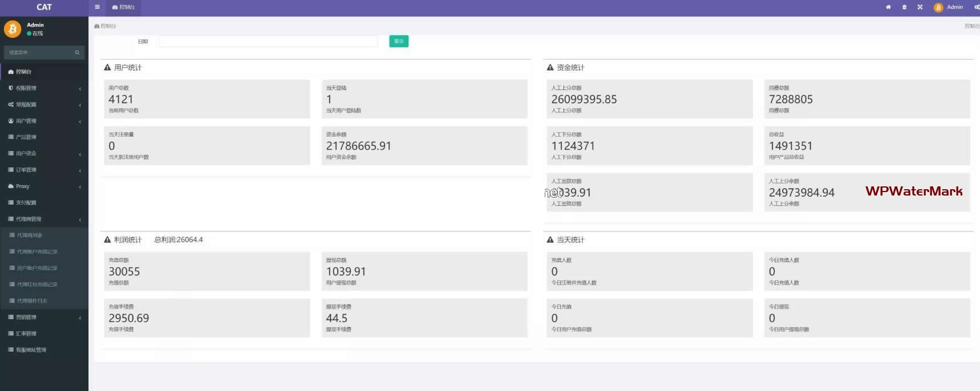Click the trash icon to clear cache
The width and height of the screenshot is (980, 391).
pyautogui.click(x=904, y=7)
